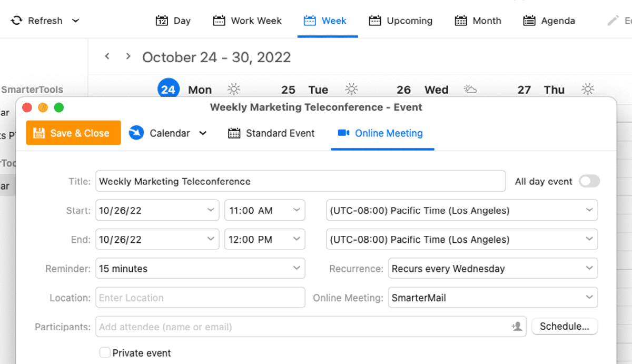Open the Schedule dialog
Image resolution: width=632 pixels, height=364 pixels.
tap(565, 326)
